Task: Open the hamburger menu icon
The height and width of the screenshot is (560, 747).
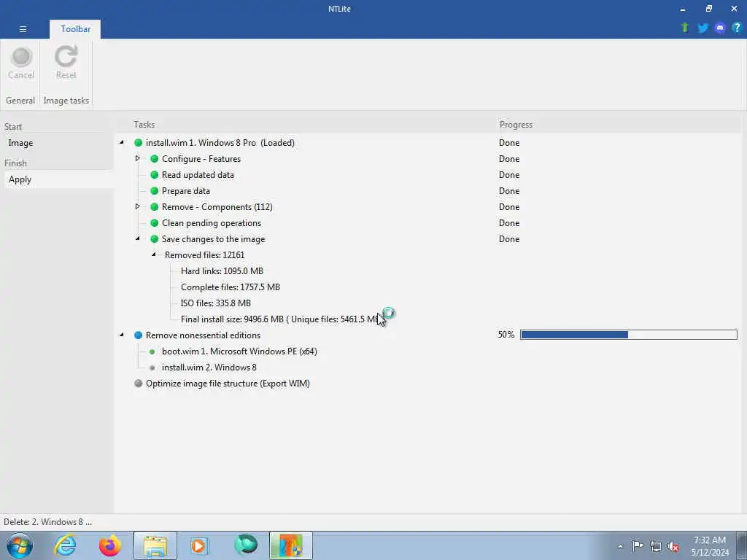Action: click(x=23, y=29)
